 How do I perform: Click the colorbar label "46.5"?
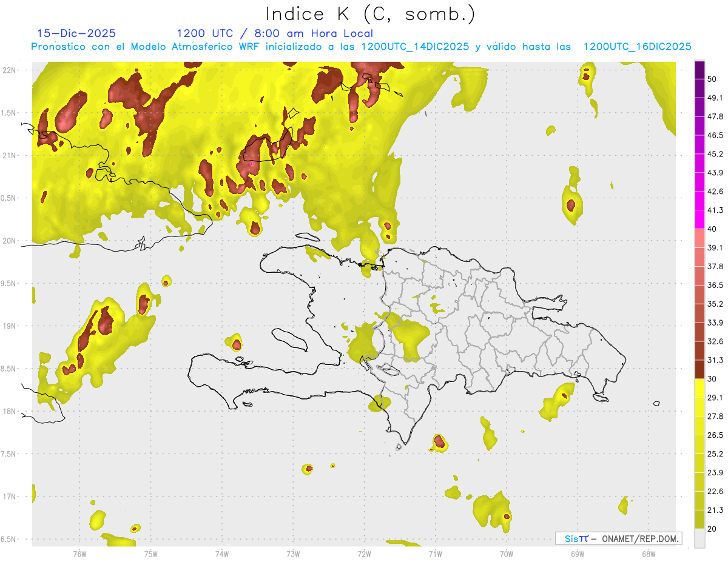pos(715,135)
